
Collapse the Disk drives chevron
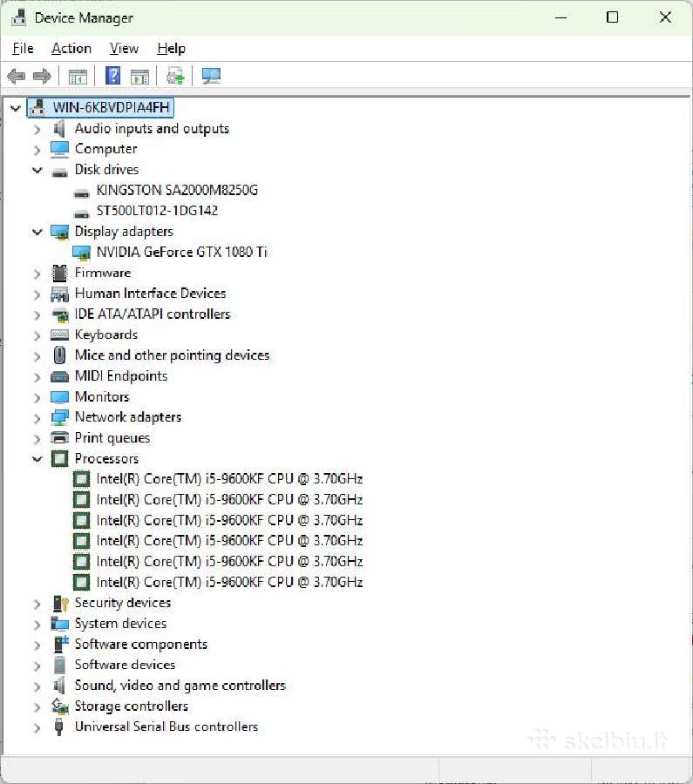(x=37, y=170)
